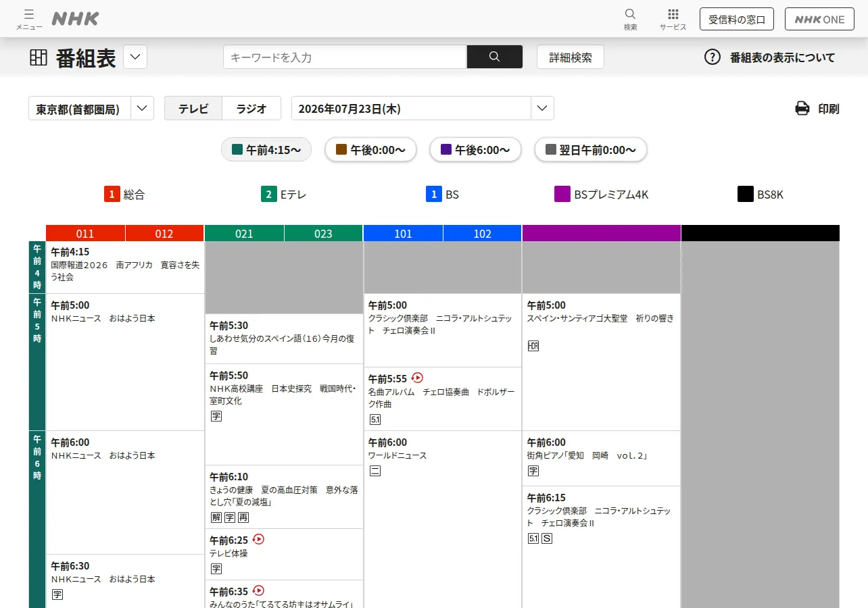Click the 午前6時 hour marker in time column
Image resolution: width=868 pixels, height=608 pixels.
37,520
